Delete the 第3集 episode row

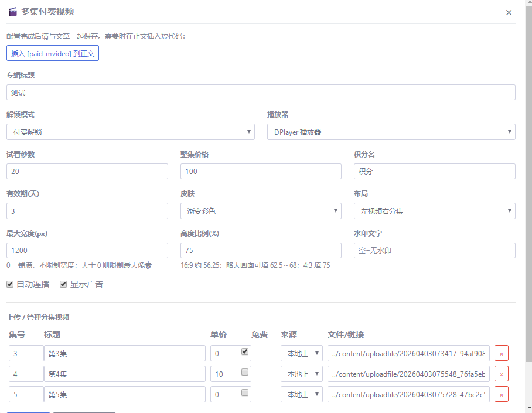(x=501, y=354)
